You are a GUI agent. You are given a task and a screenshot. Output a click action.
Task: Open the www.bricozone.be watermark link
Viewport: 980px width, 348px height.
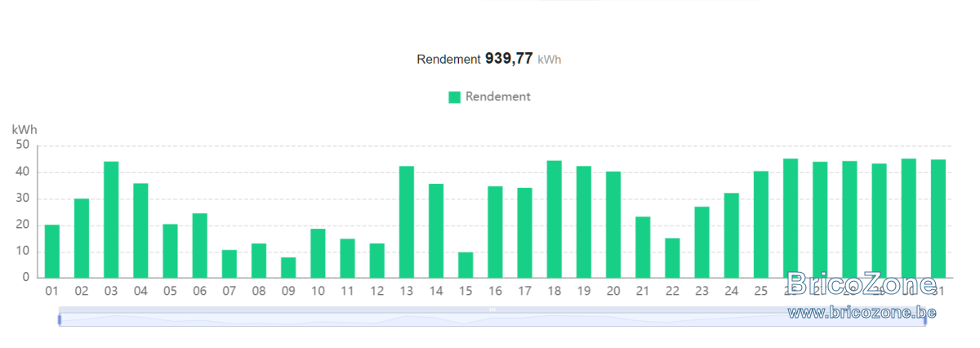click(862, 311)
